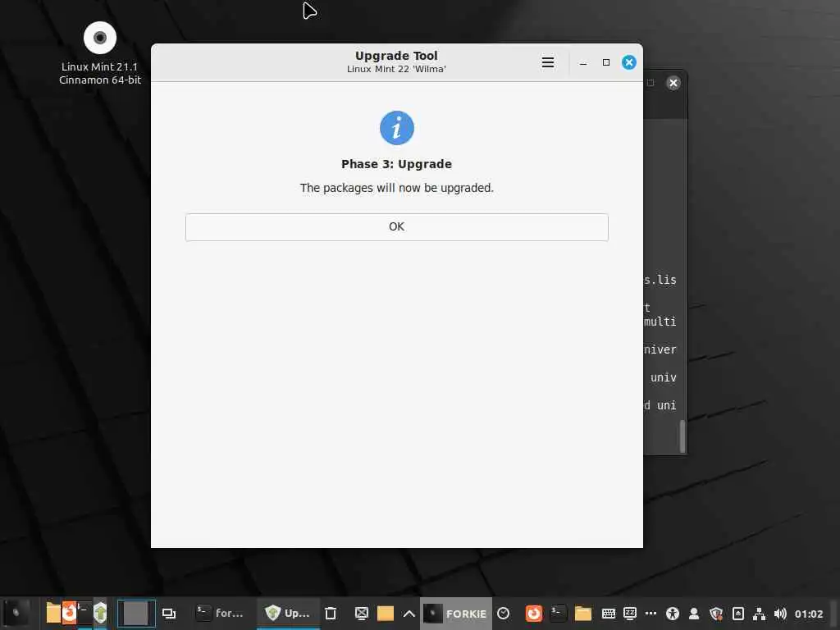
Task: Switch to the 'Up...' Upgrade Tool taskbar entry
Action: point(288,614)
